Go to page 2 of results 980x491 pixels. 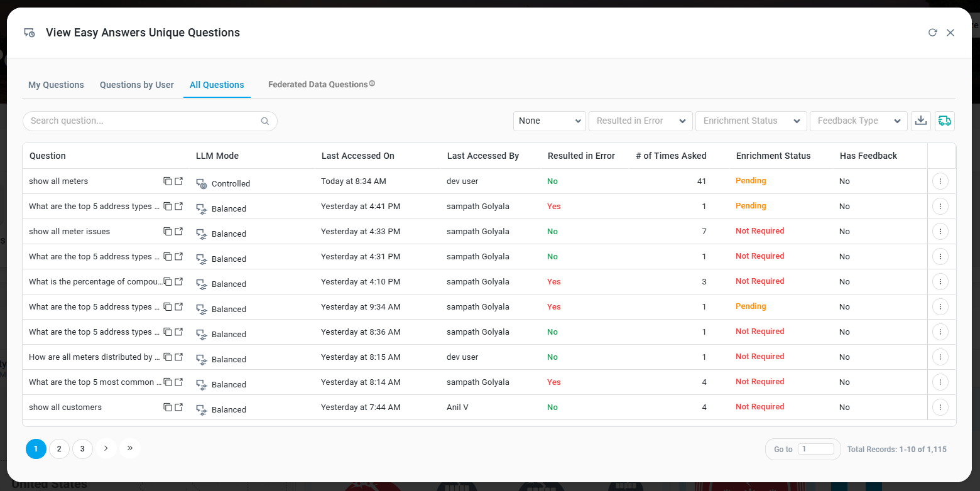(x=59, y=448)
